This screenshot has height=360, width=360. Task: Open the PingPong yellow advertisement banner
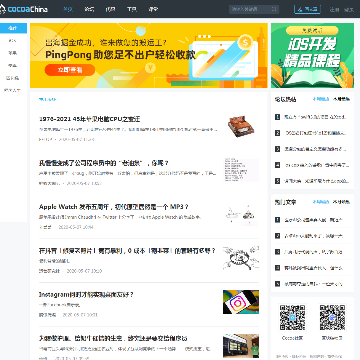coord(149,55)
